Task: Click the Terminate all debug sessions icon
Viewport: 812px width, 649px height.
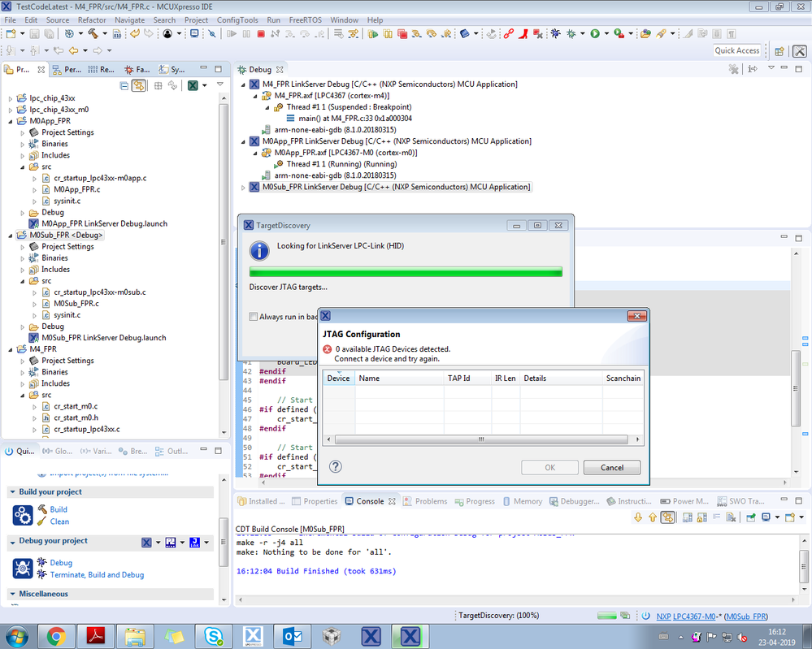Action: pos(402,33)
